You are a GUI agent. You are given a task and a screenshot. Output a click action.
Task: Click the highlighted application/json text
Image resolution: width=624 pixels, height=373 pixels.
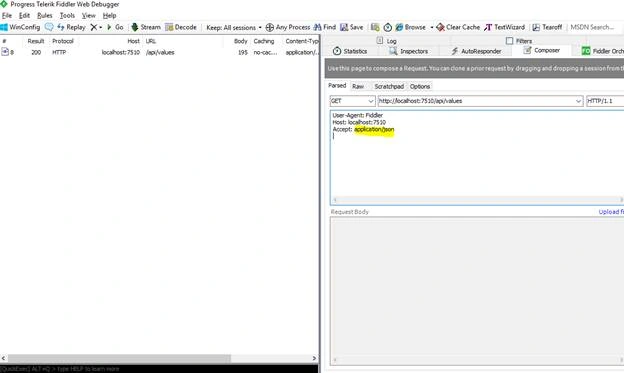(374, 129)
